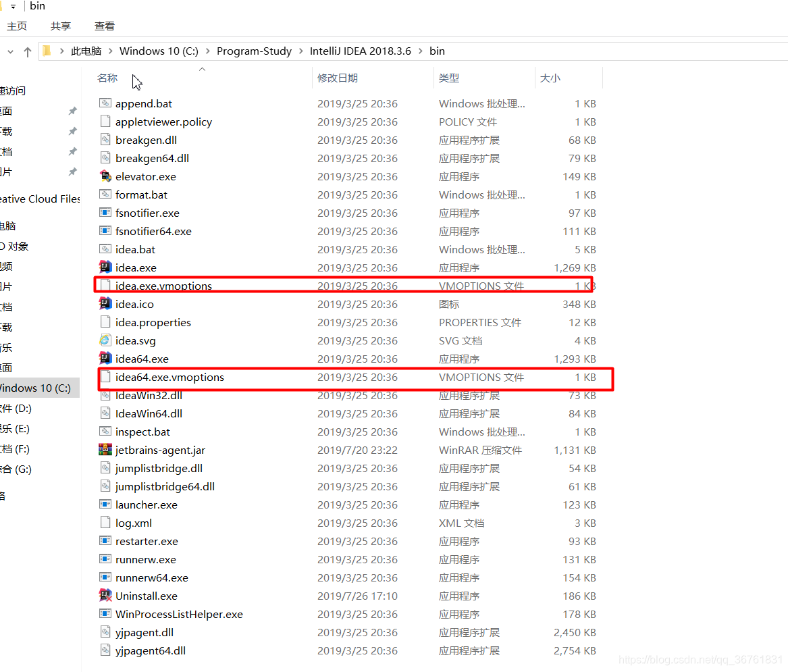Select idea64.exe.vmoptions file icon
Image resolution: width=788 pixels, height=672 pixels.
click(x=105, y=376)
